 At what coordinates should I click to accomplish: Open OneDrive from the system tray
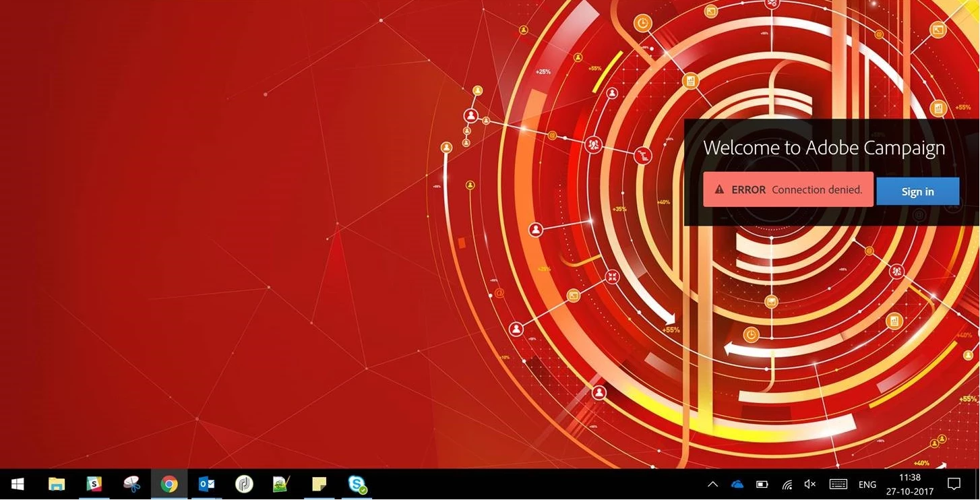pyautogui.click(x=737, y=485)
